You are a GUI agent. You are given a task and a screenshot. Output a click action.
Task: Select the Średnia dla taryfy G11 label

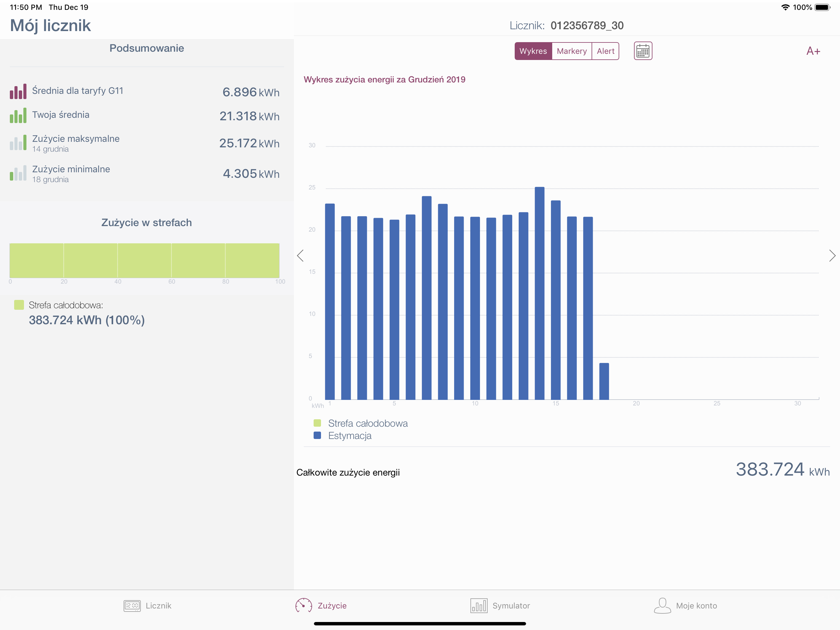[x=77, y=91]
